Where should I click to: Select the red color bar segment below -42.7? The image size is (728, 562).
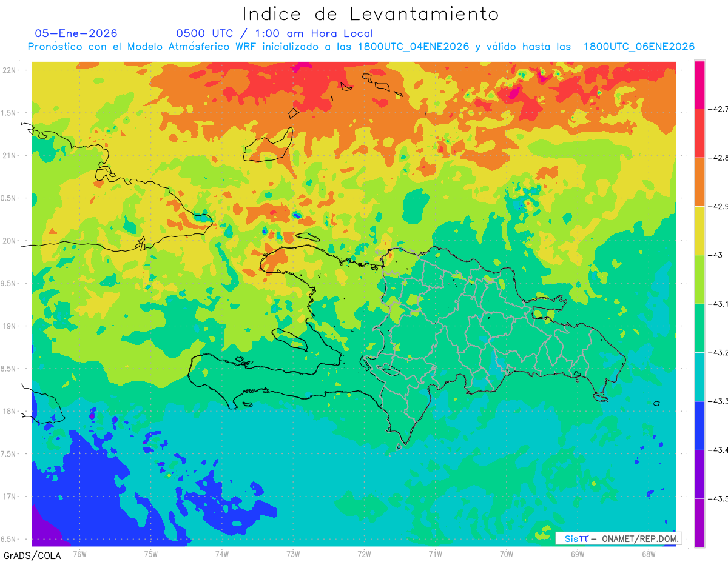[x=699, y=133]
